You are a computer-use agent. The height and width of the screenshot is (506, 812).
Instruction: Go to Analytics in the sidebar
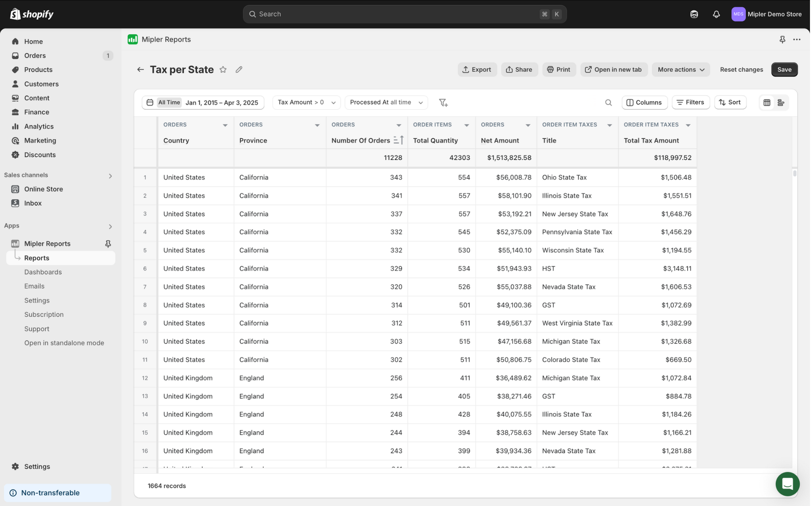(x=39, y=127)
